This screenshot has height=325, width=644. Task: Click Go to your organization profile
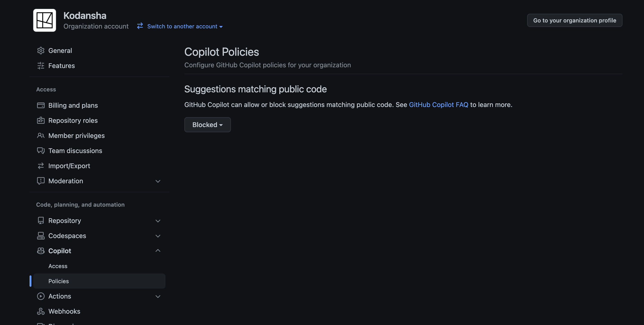pyautogui.click(x=574, y=20)
